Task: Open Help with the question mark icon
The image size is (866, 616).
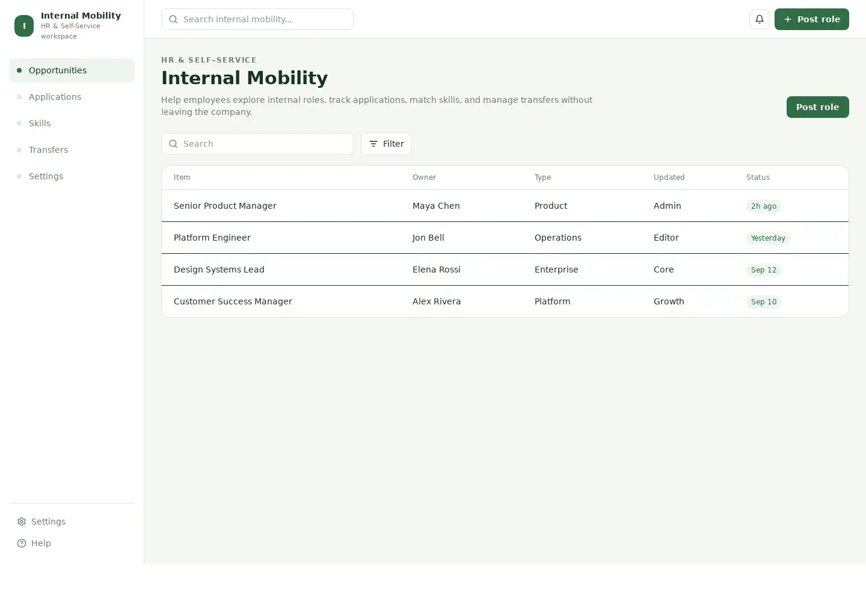Action: pos(34,543)
